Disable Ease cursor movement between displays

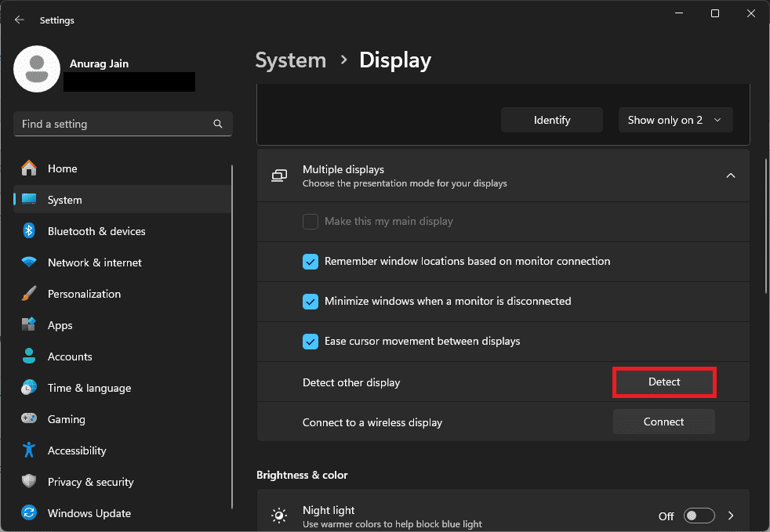[311, 342]
